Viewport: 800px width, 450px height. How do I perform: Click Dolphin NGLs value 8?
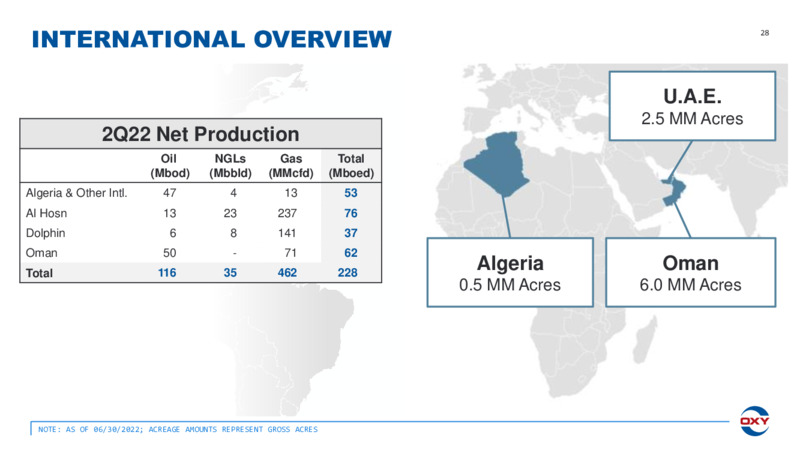(x=233, y=233)
